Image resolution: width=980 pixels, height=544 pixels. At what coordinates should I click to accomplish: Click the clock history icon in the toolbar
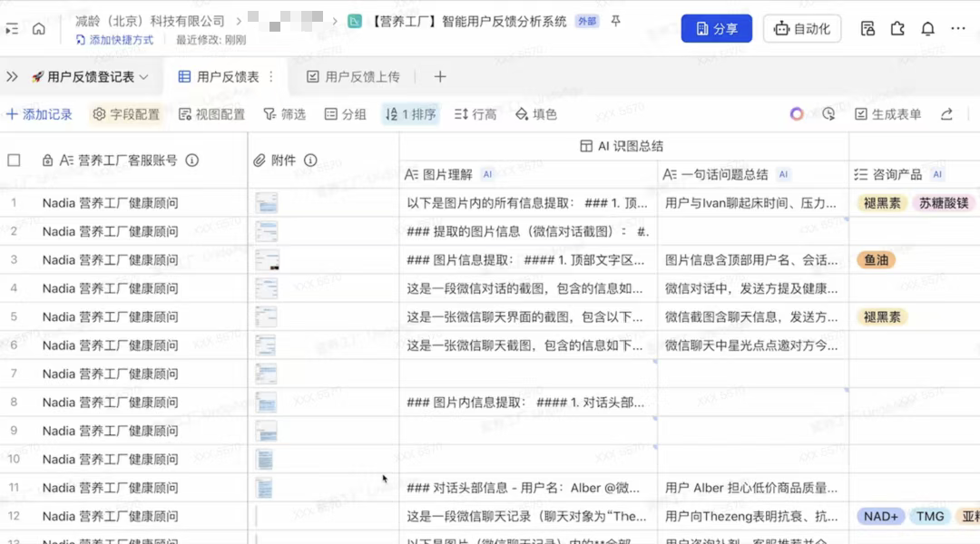(828, 114)
